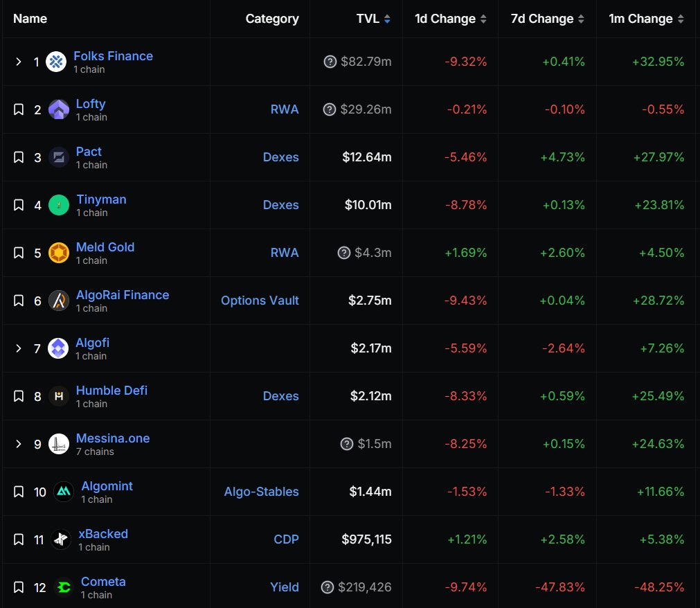Click the $975,115 TVL value
Screen dimensions: 700x608
(366, 539)
